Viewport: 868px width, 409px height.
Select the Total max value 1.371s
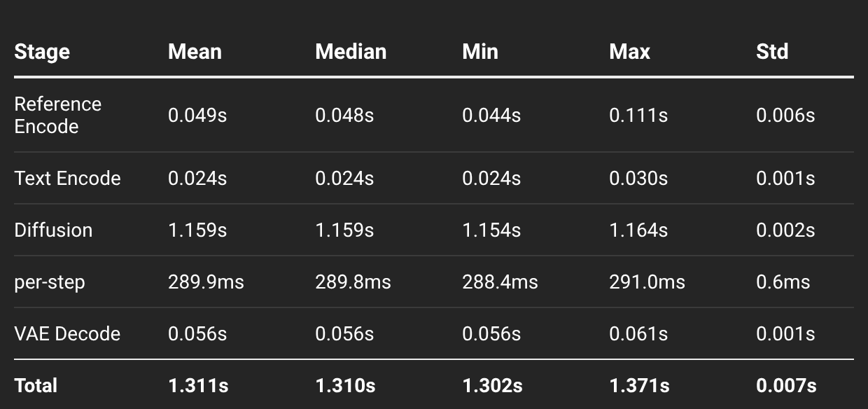pos(639,385)
